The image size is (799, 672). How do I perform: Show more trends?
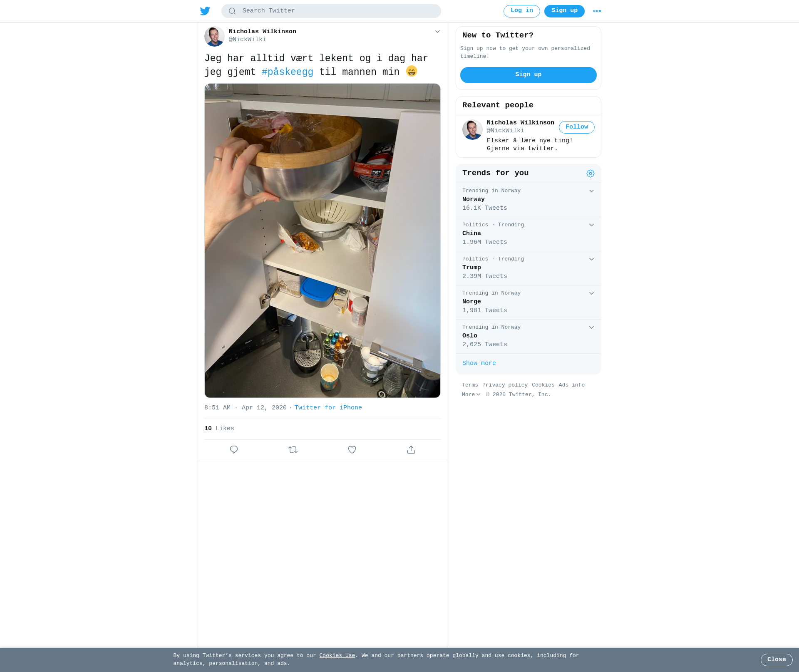[x=479, y=363]
